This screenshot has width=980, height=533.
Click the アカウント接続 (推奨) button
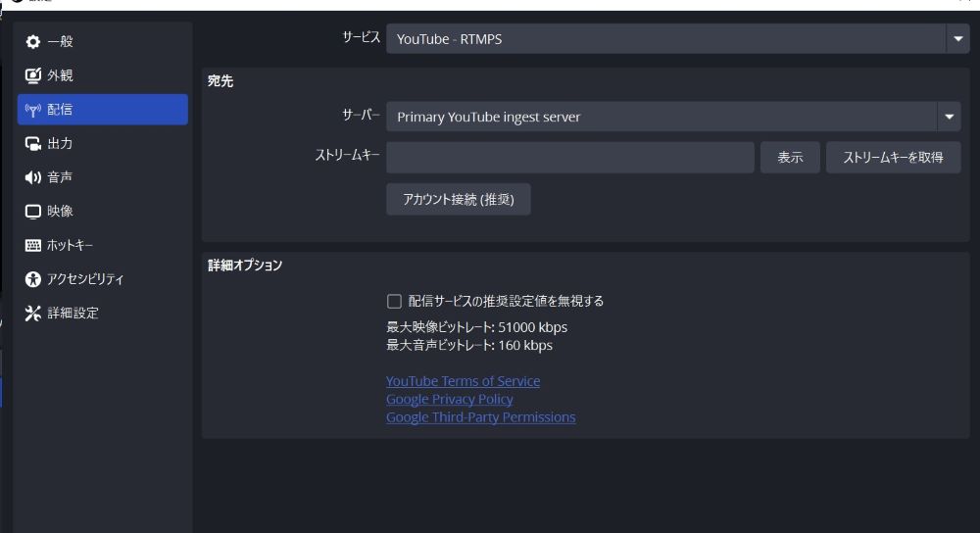[x=458, y=199]
